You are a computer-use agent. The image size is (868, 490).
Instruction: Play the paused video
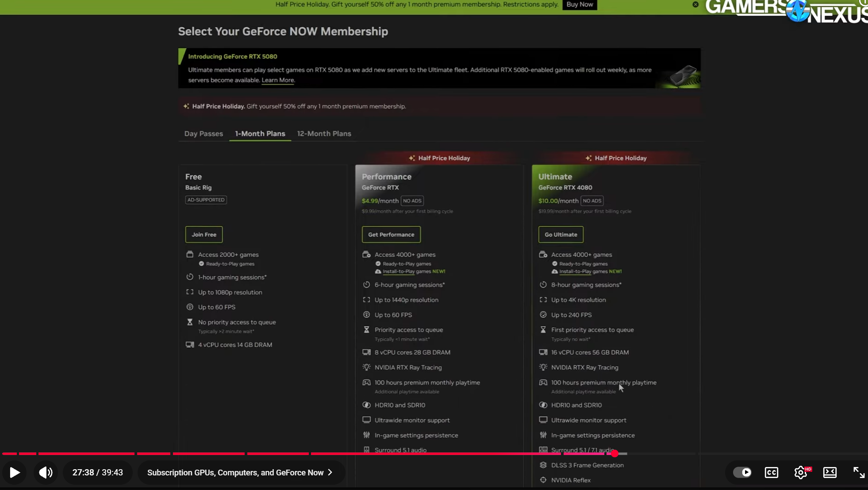15,472
